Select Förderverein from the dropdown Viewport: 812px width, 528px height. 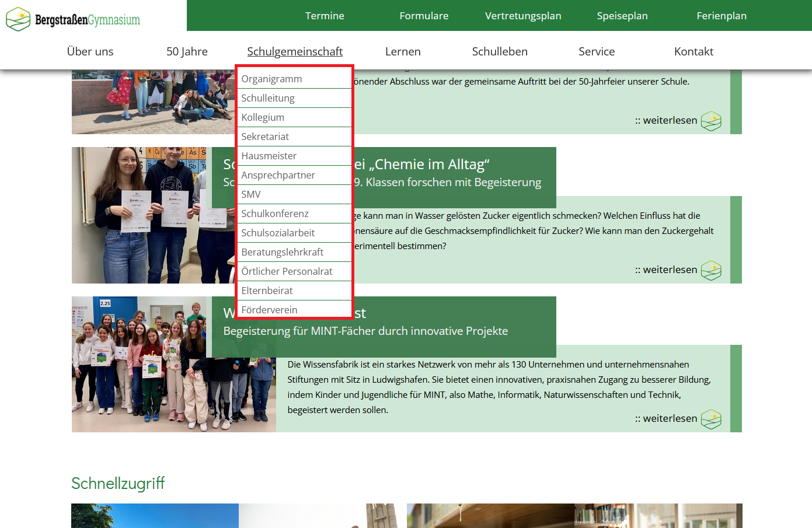point(269,309)
